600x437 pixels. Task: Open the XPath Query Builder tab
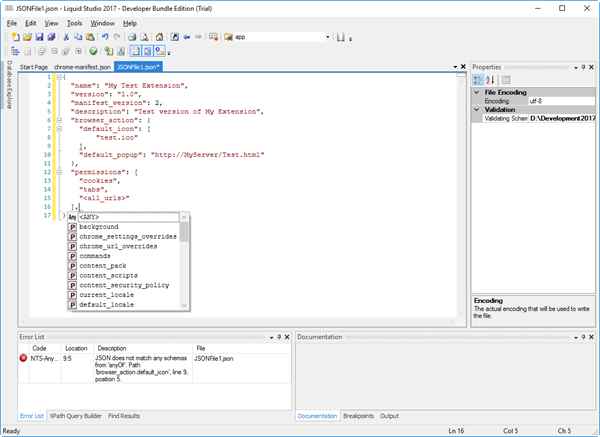click(75, 416)
